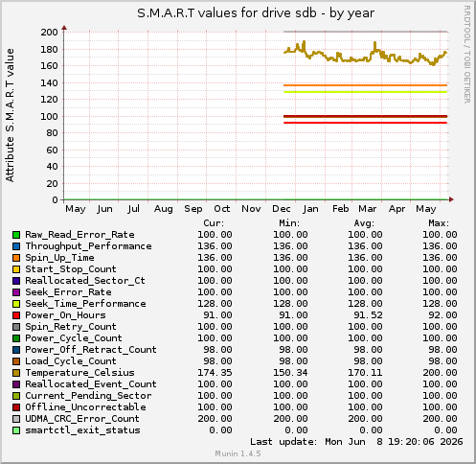Click the Start_Stop_Count label
The width and height of the screenshot is (476, 464).
pyautogui.click(x=71, y=269)
